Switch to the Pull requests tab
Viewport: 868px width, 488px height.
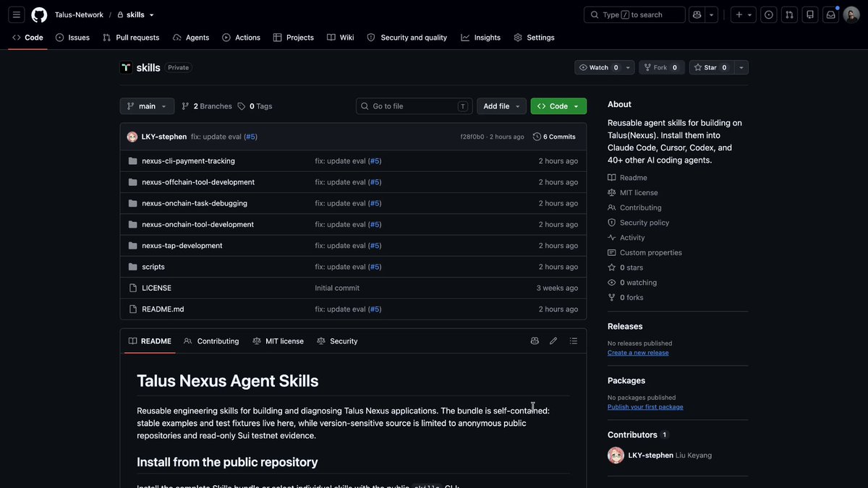click(131, 38)
